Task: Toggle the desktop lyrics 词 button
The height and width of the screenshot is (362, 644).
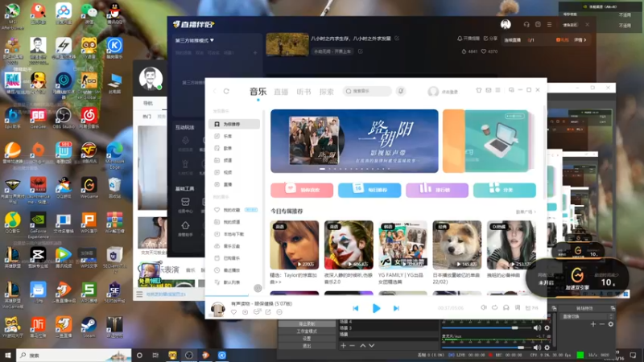Action: click(518, 308)
